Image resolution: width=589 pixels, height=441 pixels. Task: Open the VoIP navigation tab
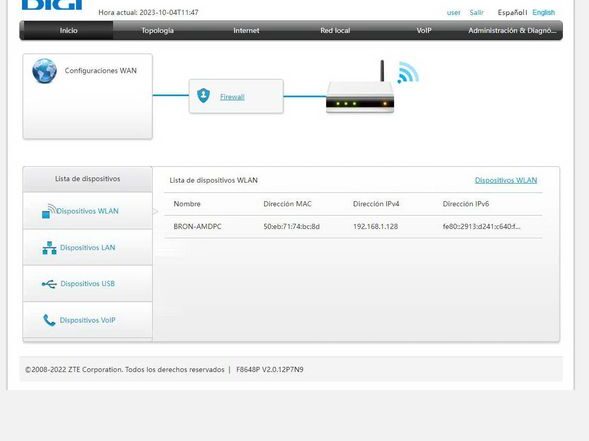[x=424, y=30]
